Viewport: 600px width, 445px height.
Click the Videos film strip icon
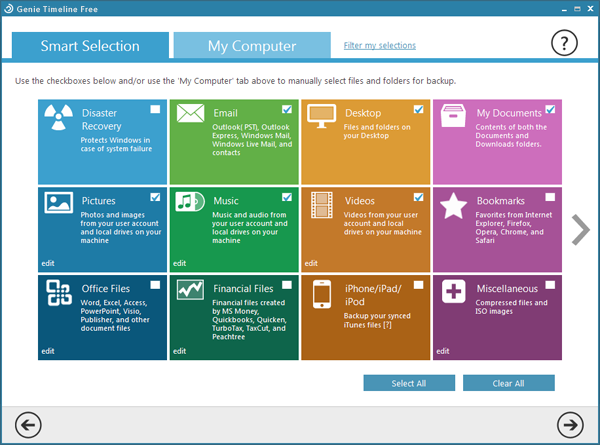[322, 205]
